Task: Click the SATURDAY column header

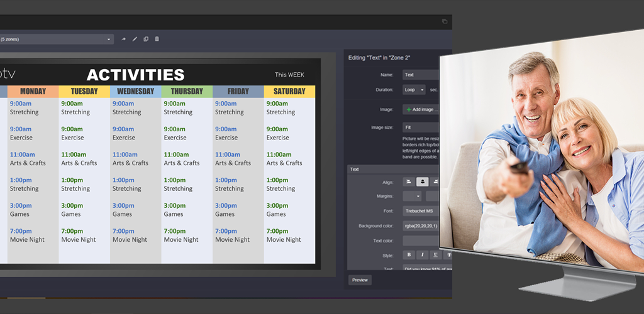Action: pos(289,92)
